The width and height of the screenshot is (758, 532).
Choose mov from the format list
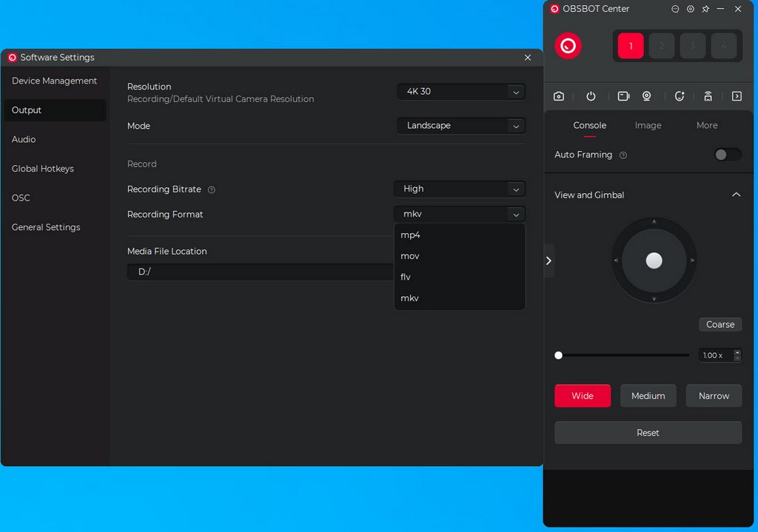pyautogui.click(x=460, y=256)
